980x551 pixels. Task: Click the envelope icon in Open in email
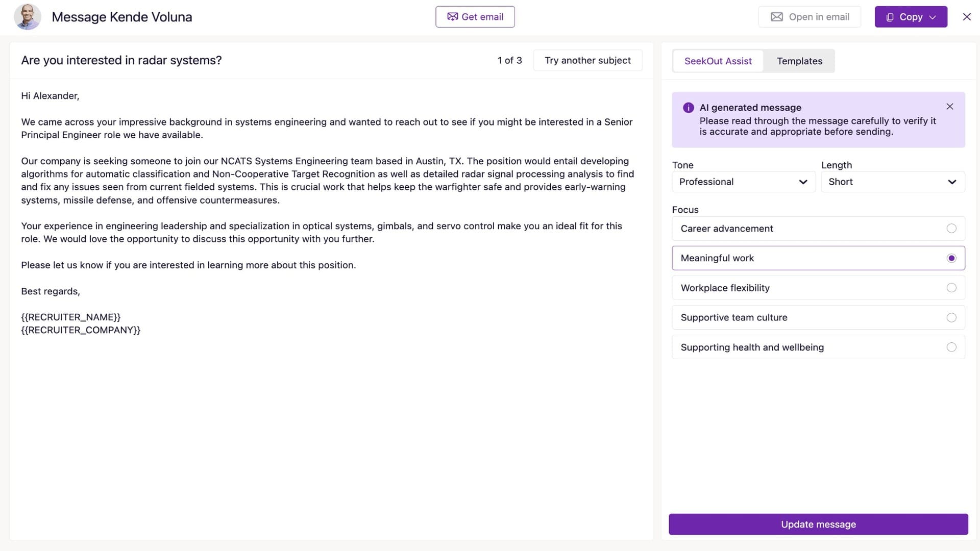[x=776, y=16]
